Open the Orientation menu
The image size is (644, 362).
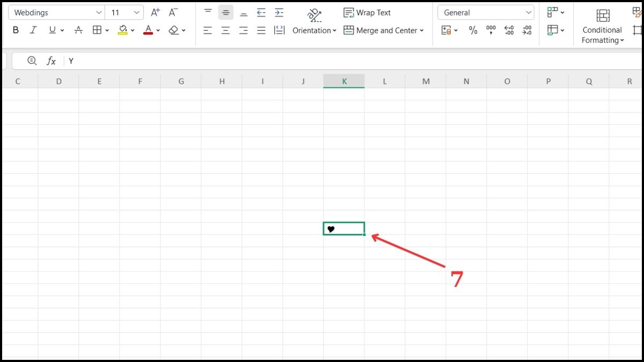(x=314, y=31)
